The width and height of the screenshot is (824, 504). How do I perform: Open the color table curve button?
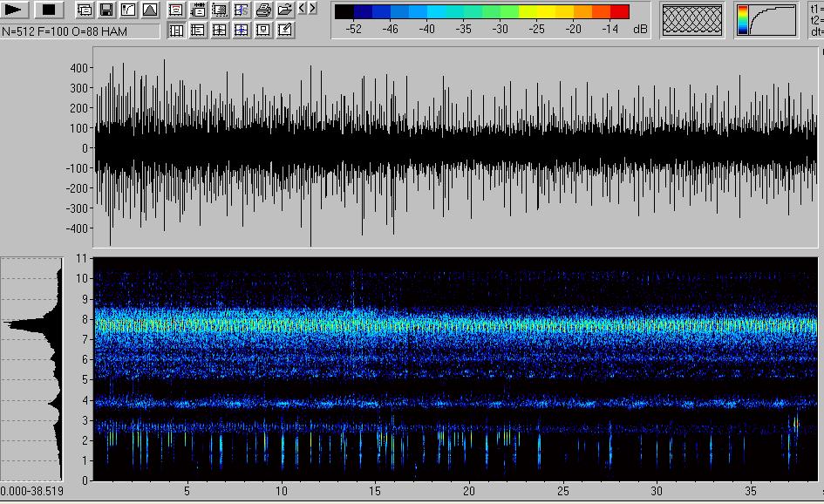coord(766,20)
